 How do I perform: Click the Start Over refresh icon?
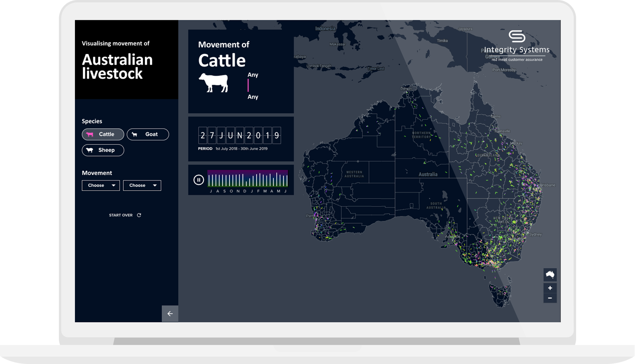139,215
